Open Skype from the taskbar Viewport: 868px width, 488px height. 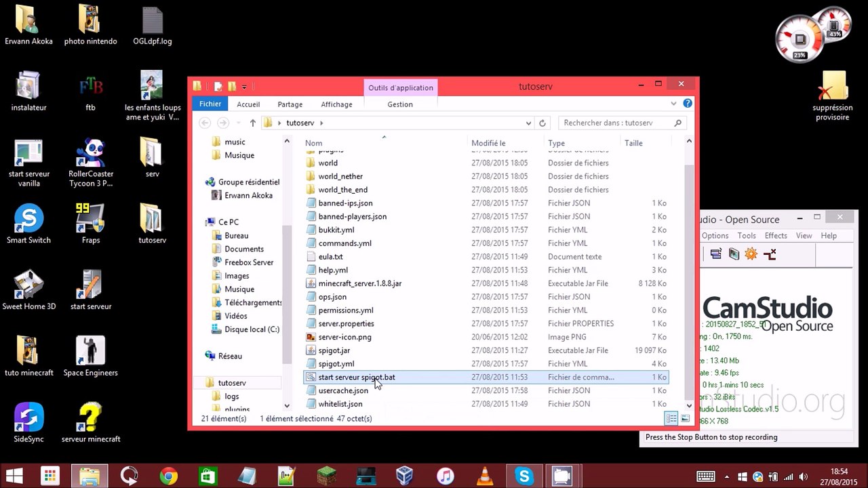point(524,476)
